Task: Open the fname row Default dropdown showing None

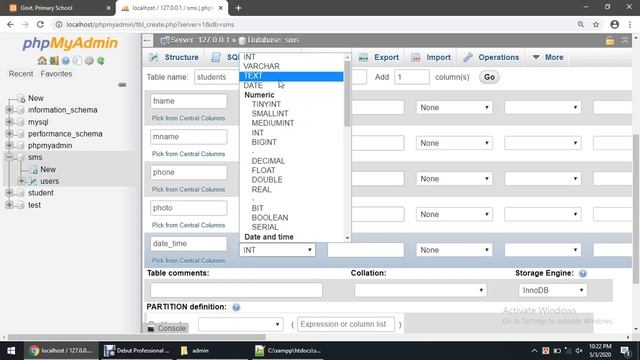Action: (x=454, y=107)
